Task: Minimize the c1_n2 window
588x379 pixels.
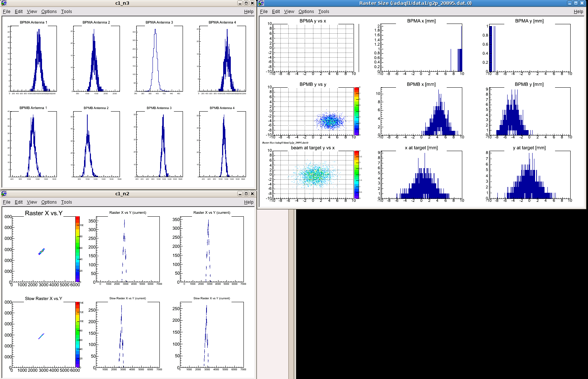Action: click(x=240, y=193)
